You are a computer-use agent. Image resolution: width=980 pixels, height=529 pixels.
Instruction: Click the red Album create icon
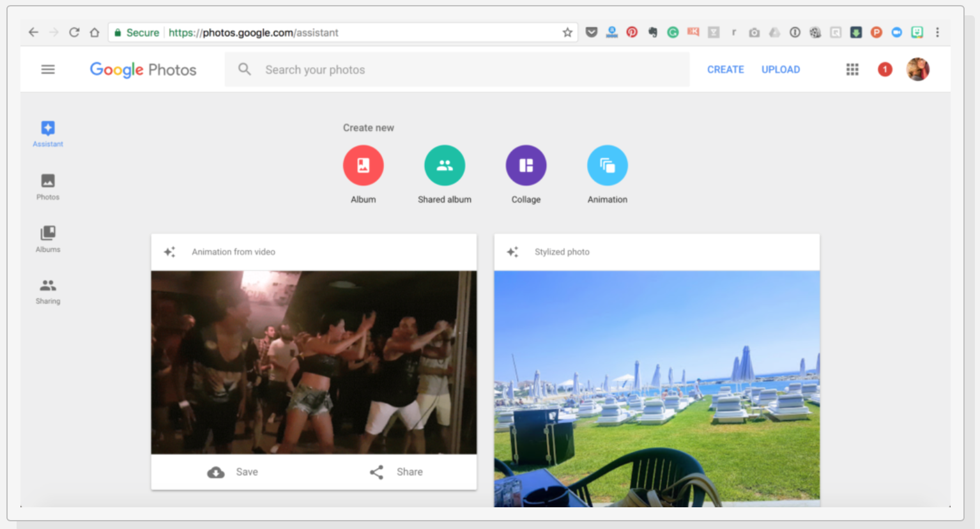363,165
